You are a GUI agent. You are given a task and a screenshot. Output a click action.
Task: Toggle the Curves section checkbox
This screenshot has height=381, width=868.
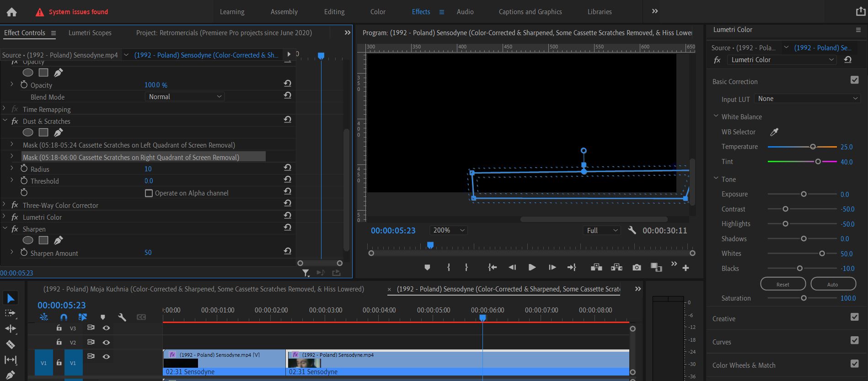[x=854, y=340]
